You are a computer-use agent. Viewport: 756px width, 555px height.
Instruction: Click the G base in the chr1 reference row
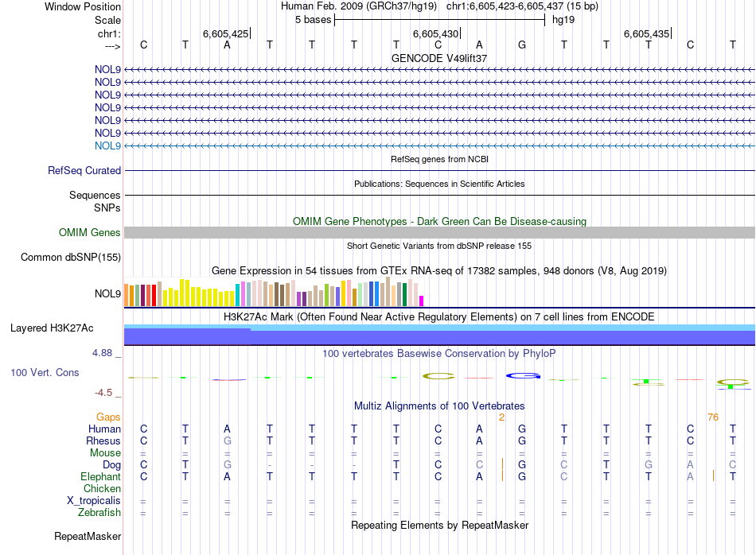[x=522, y=45]
